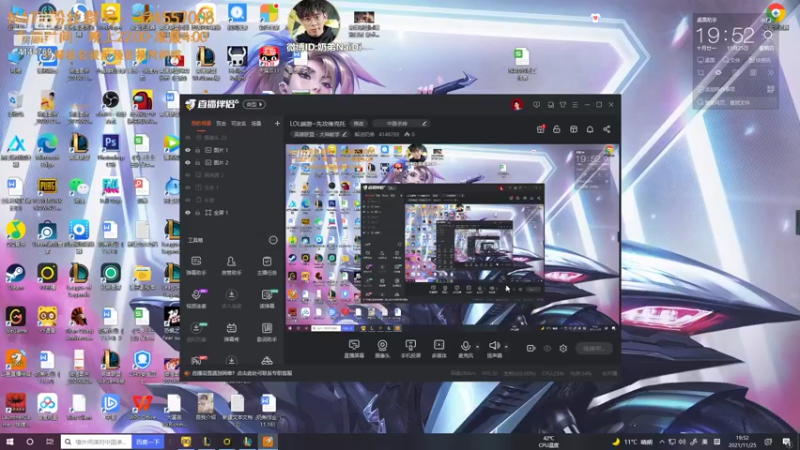Select the Photoshop desktop icon
Screen dimensions: 800x450
click(x=111, y=147)
